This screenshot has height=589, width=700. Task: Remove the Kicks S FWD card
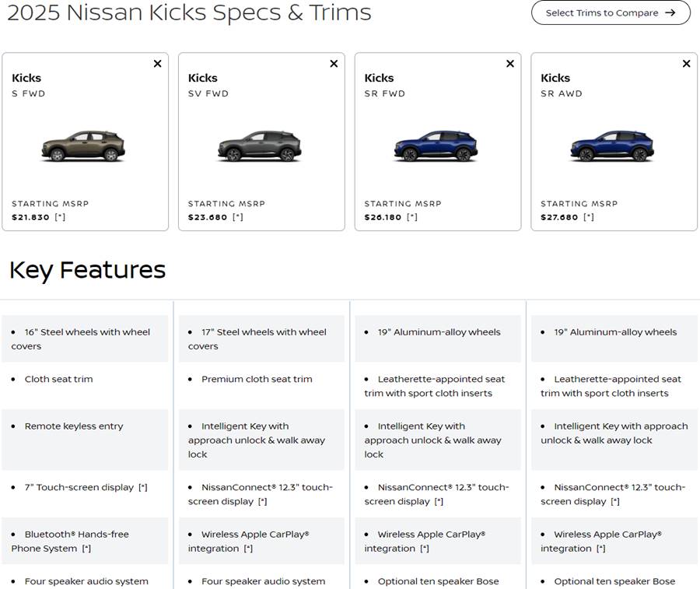coord(158,64)
